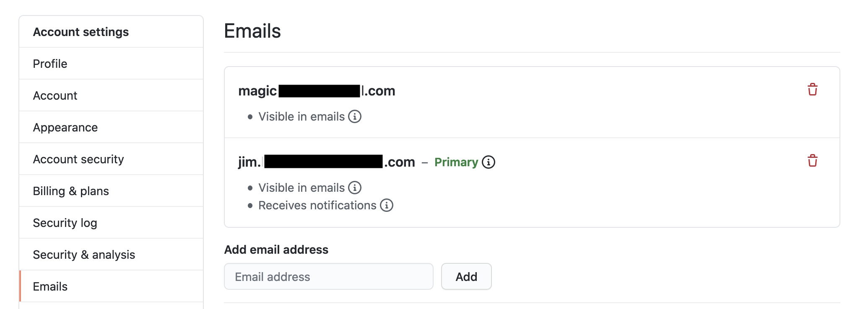The image size is (868, 309).
Task: Click the jim .com email address text
Action: pyautogui.click(x=325, y=162)
